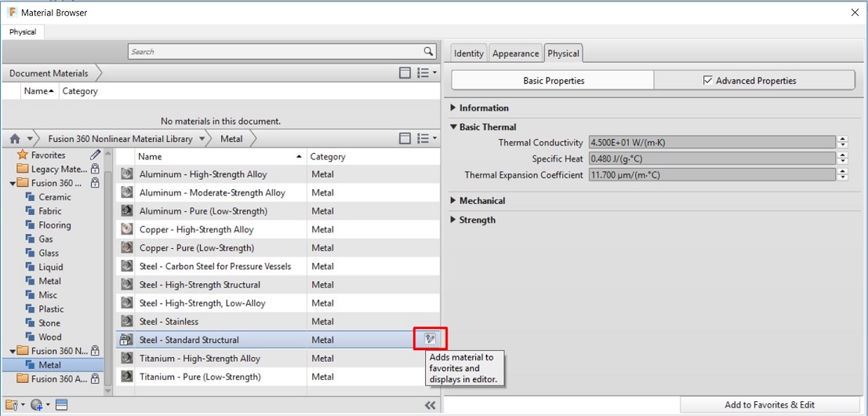The image size is (868, 416).
Task: Open the home breadcrumb dropdown arrow
Action: (x=29, y=139)
